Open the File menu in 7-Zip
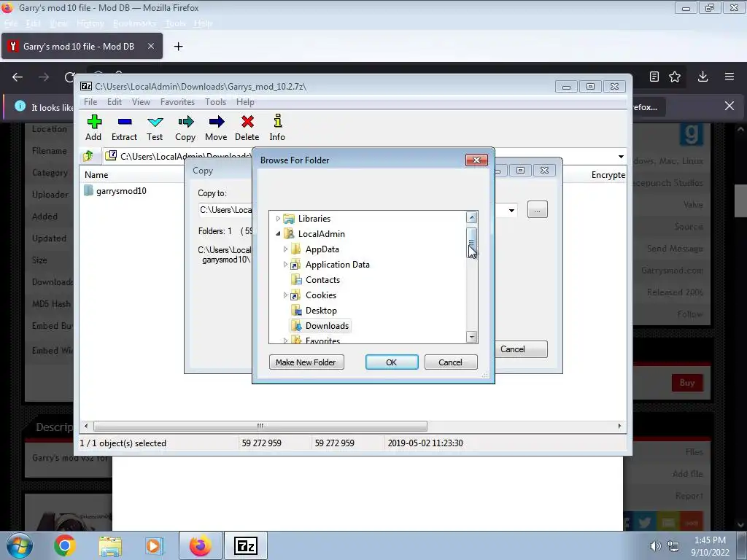 90,102
